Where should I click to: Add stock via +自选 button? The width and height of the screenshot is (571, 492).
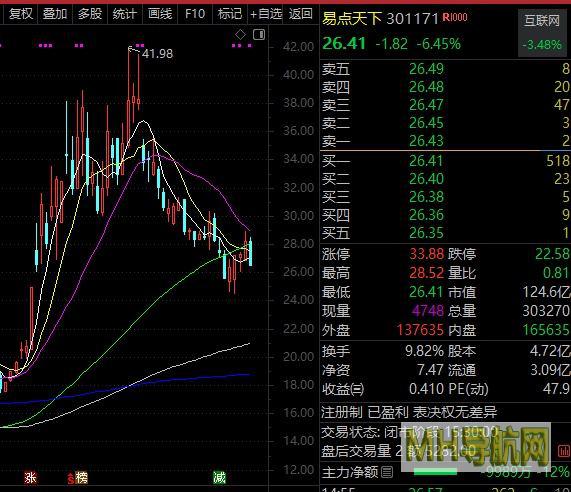(x=266, y=14)
